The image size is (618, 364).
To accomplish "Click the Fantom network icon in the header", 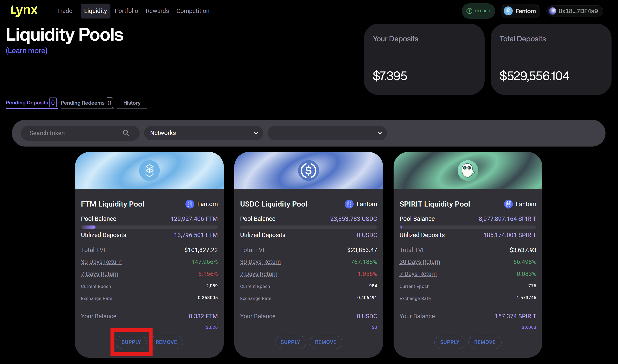I will point(508,11).
